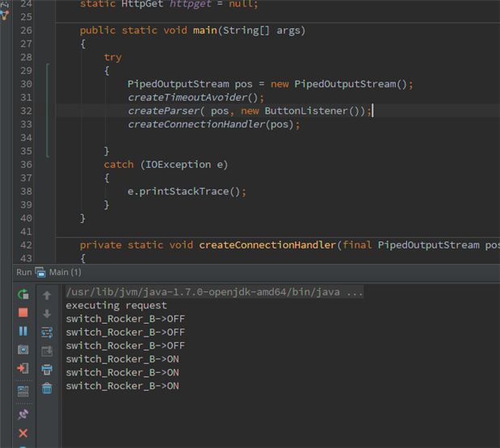Print the console output using the printer icon

(x=47, y=370)
